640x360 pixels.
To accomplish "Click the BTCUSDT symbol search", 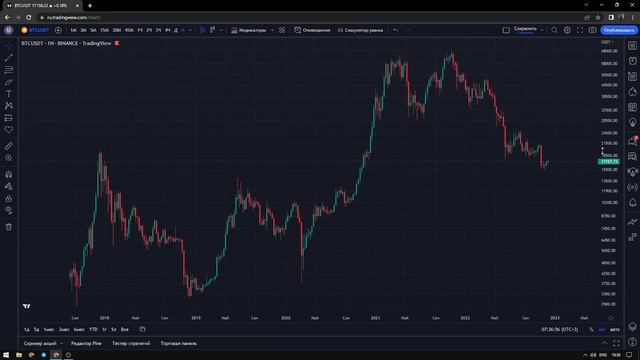I will click(36, 30).
